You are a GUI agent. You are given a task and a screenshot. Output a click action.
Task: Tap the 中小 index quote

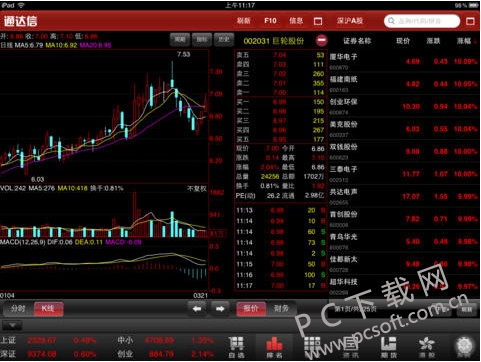click(x=166, y=340)
